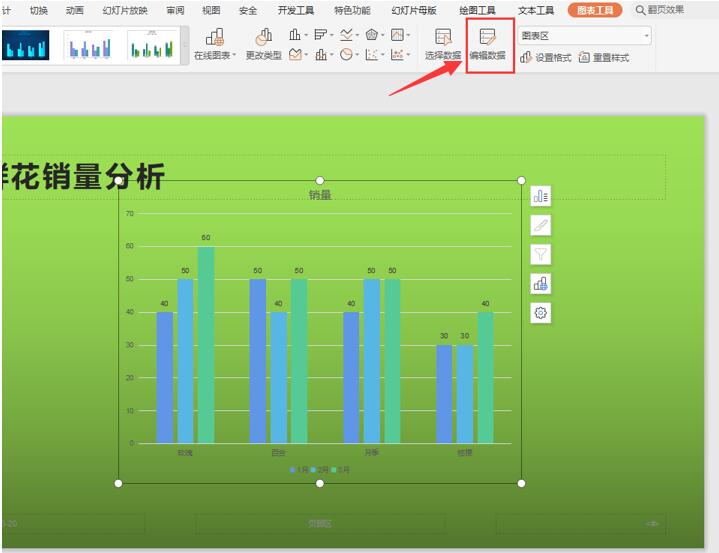The height and width of the screenshot is (553, 719).
Task: Click the 设置格式 format icon
Action: point(526,57)
